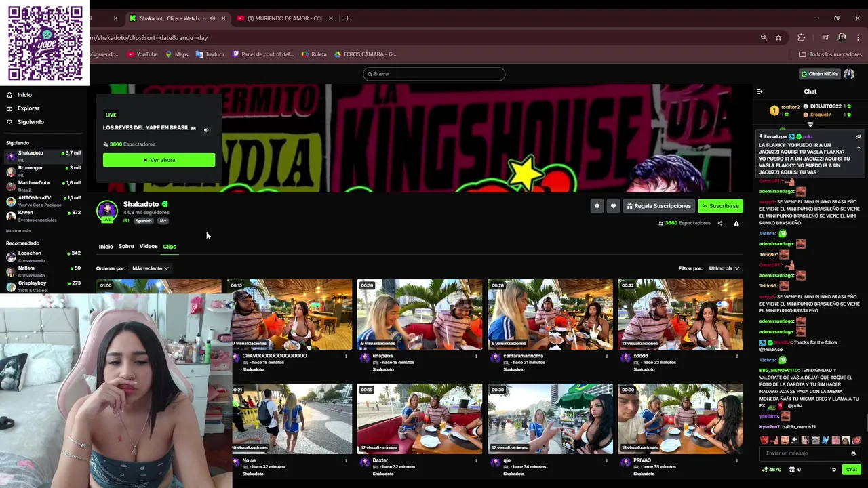Viewport: 868px width, 488px height.
Task: Open the xdddd clip thumbnail
Action: click(x=680, y=314)
